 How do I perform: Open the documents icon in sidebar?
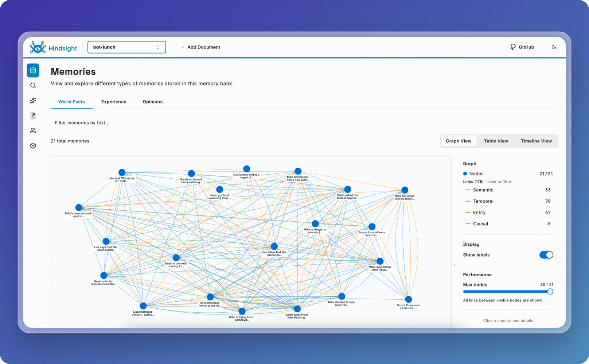[33, 116]
